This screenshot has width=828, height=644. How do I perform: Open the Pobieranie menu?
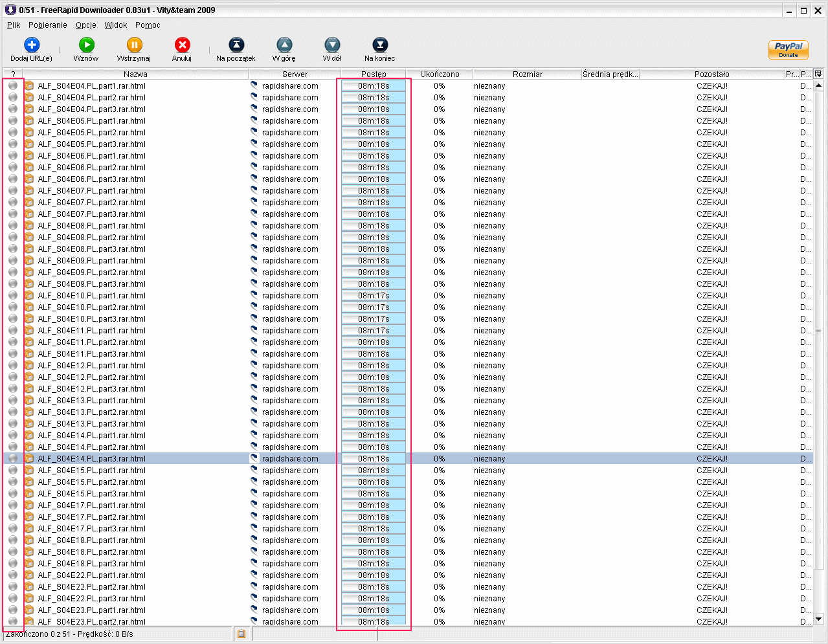pos(47,25)
